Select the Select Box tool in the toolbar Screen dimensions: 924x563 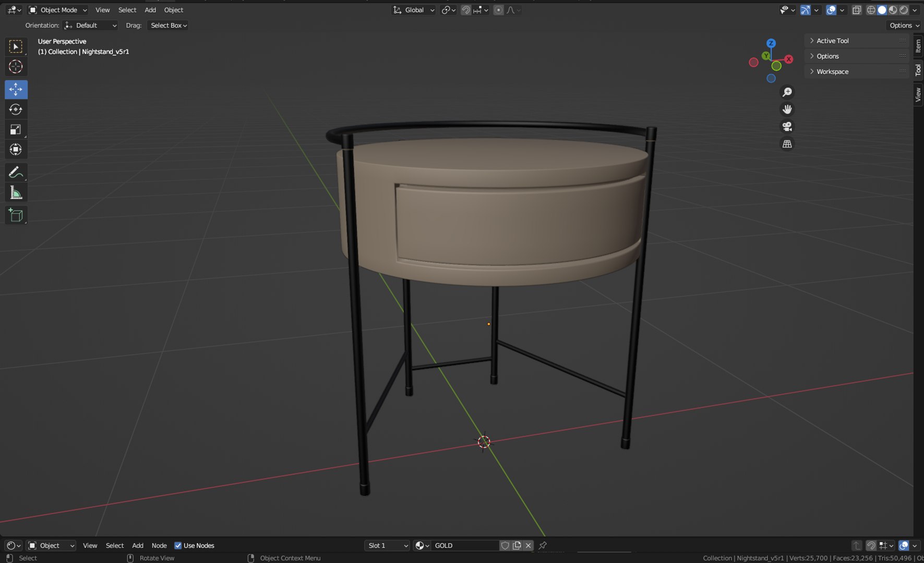pyautogui.click(x=16, y=46)
